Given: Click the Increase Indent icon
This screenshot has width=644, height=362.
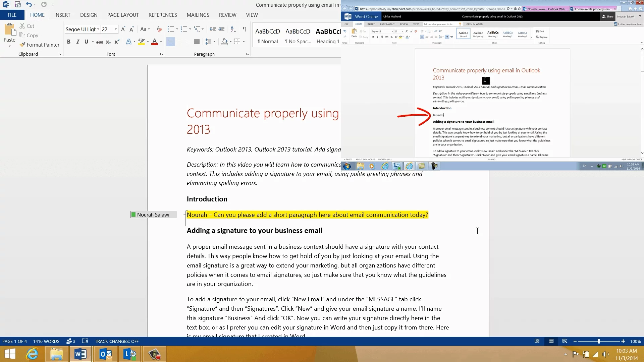Looking at the screenshot, I should (221, 29).
